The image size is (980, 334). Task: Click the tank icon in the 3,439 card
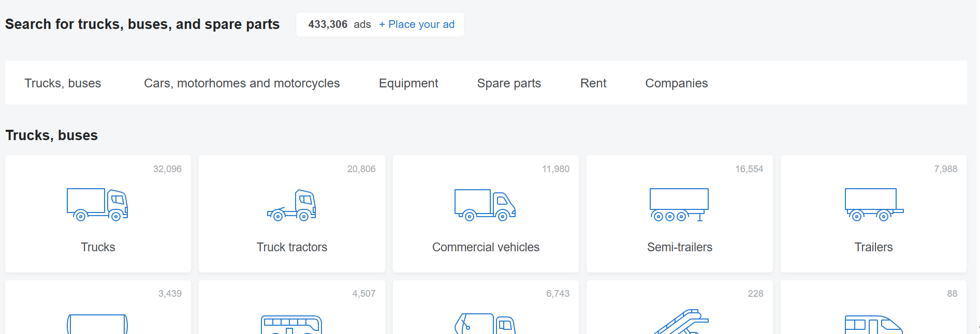point(97,324)
